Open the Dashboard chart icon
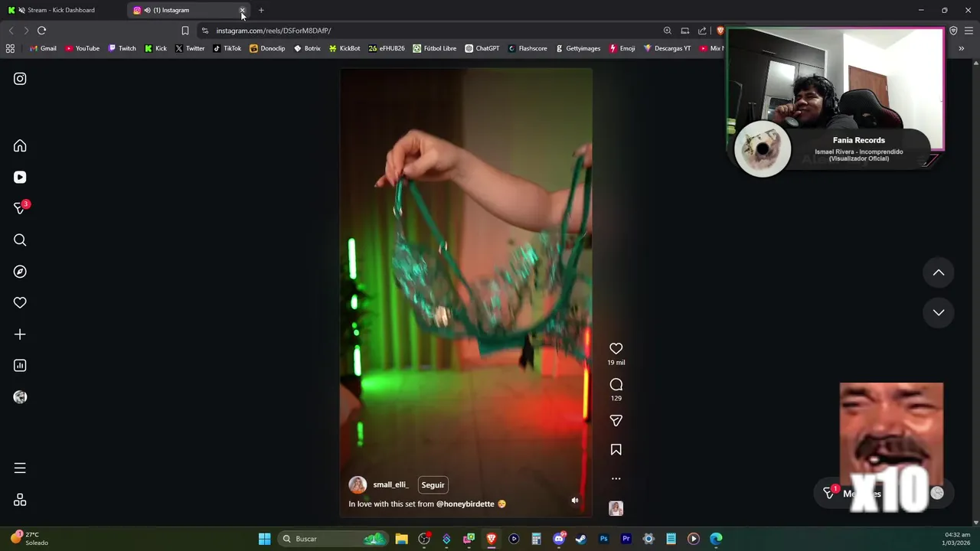 [20, 366]
